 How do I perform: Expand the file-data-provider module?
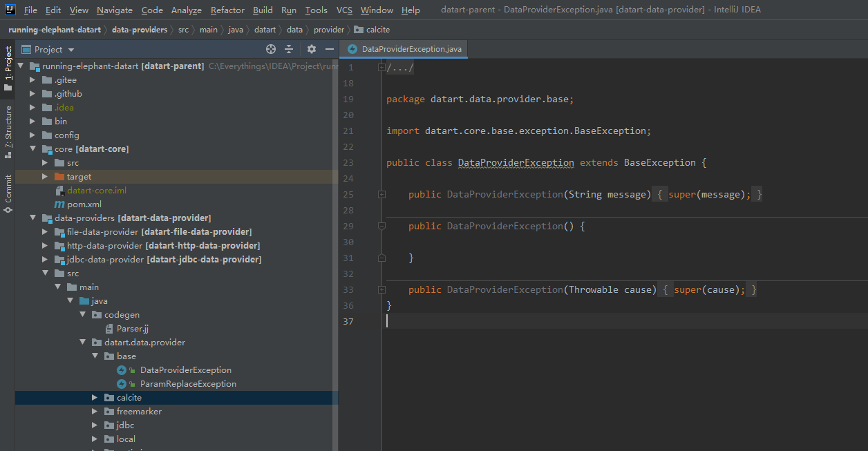[45, 232]
